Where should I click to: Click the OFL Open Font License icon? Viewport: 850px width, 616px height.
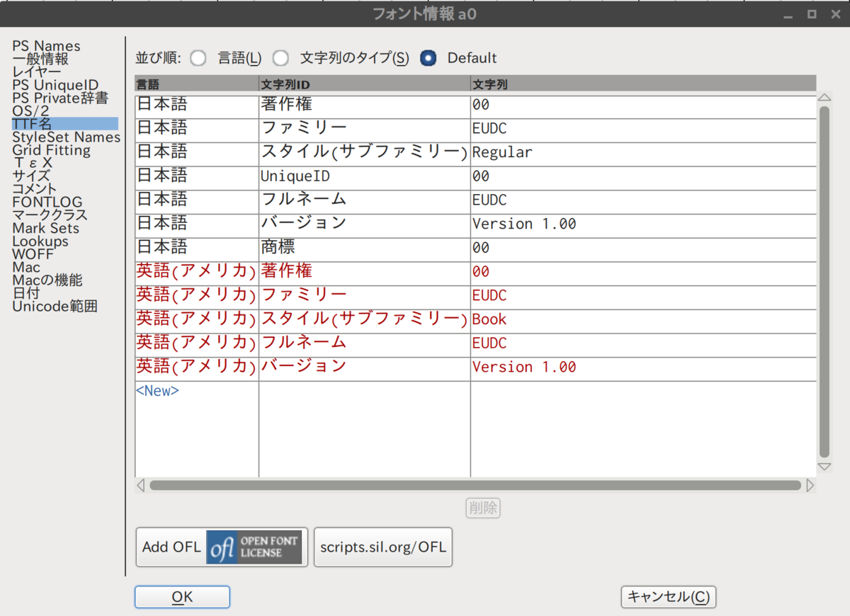pos(254,547)
